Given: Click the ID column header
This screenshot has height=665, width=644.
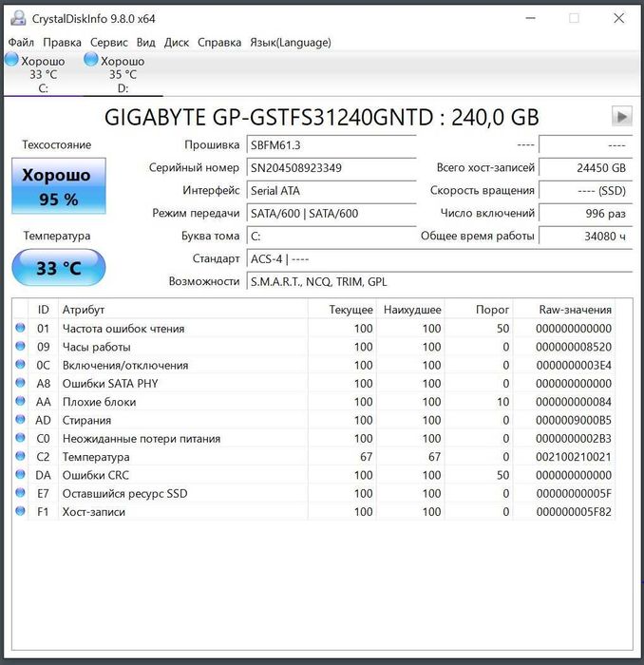Looking at the screenshot, I should click(44, 310).
